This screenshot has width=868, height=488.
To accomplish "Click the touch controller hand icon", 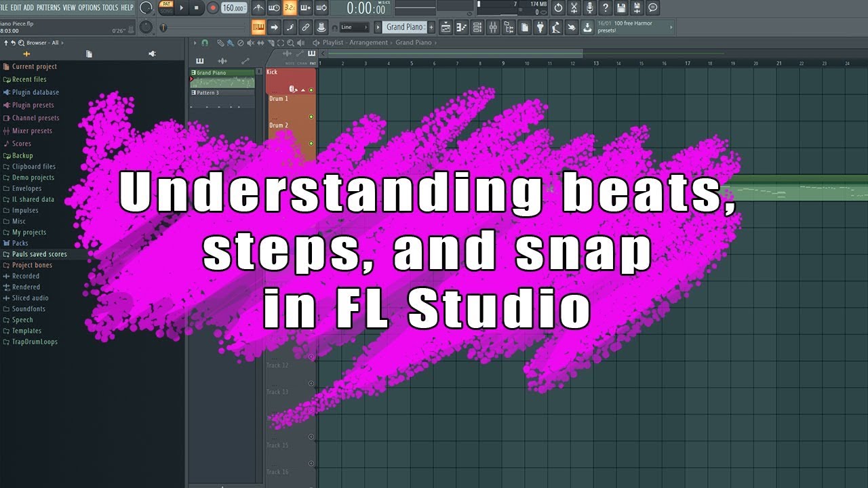I will pyautogui.click(x=571, y=27).
